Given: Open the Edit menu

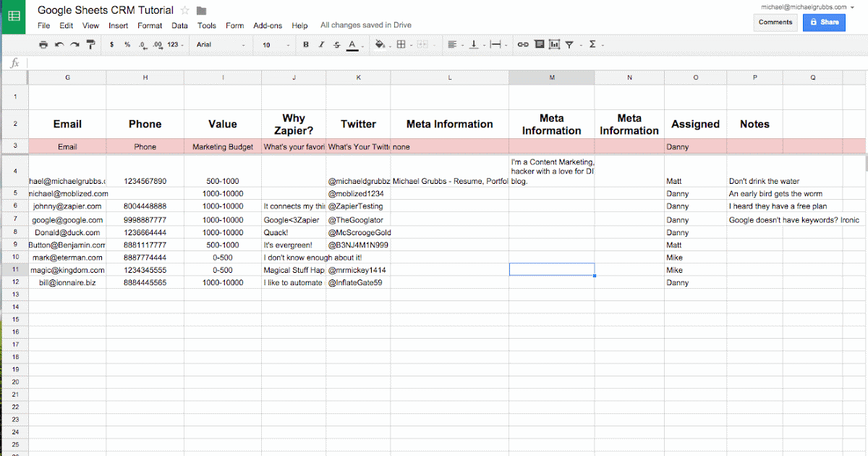Looking at the screenshot, I should tap(67, 25).
